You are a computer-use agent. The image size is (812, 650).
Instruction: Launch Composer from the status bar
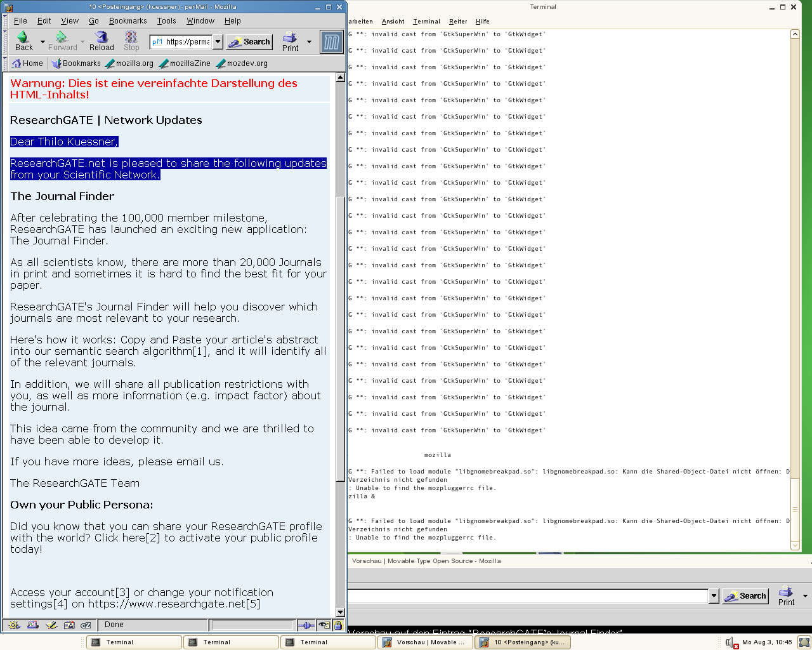(51, 625)
